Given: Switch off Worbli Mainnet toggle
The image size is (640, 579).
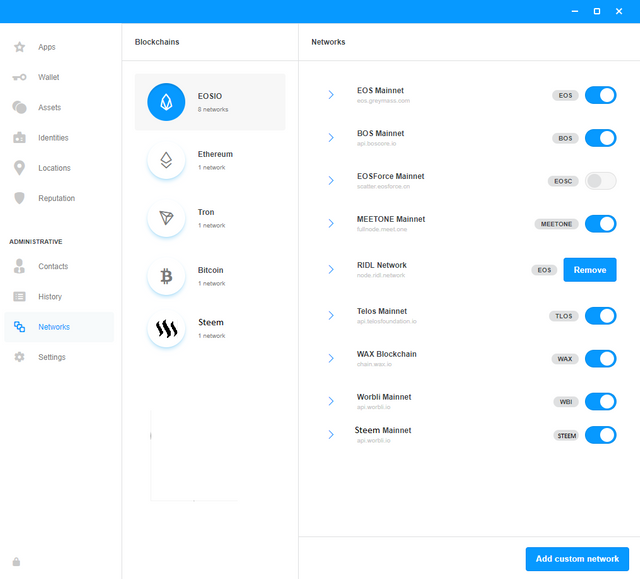Looking at the screenshot, I should [x=600, y=402].
